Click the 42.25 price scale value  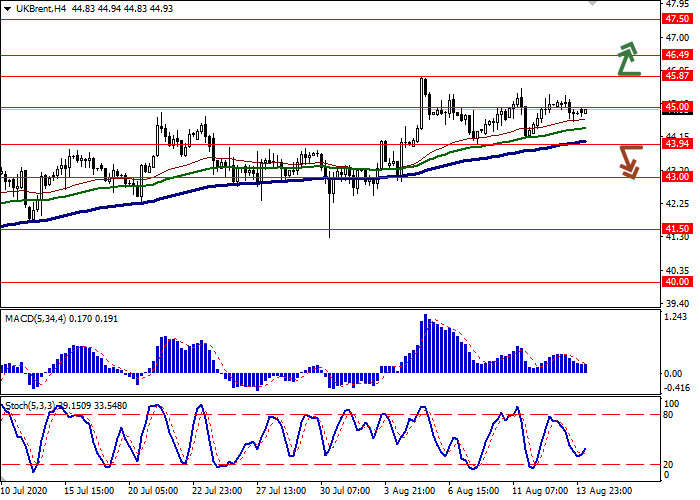tap(677, 204)
